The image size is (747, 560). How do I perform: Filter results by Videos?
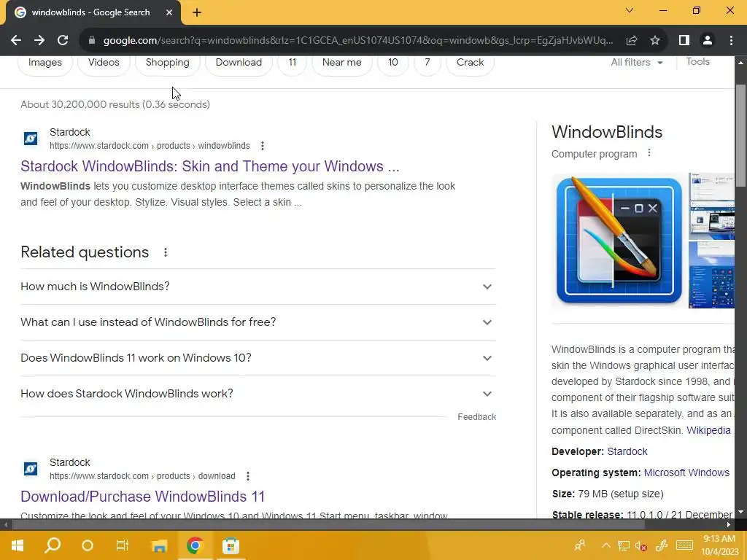pos(104,63)
